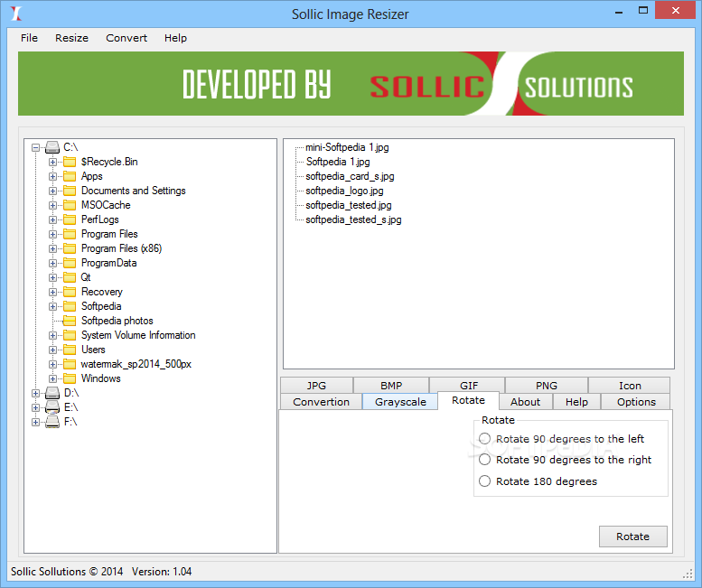
Task: Click the ProgramData folder icon
Action: point(70,263)
